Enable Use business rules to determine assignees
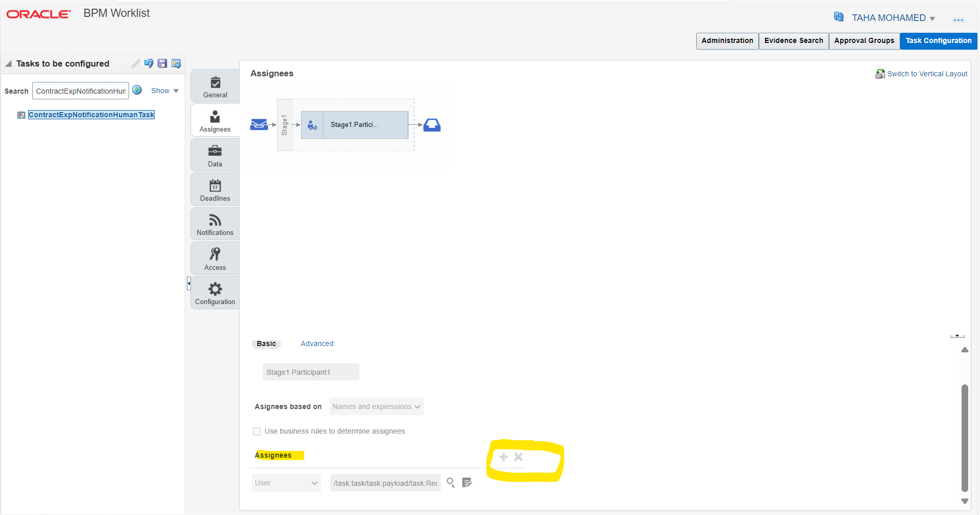 (x=257, y=431)
